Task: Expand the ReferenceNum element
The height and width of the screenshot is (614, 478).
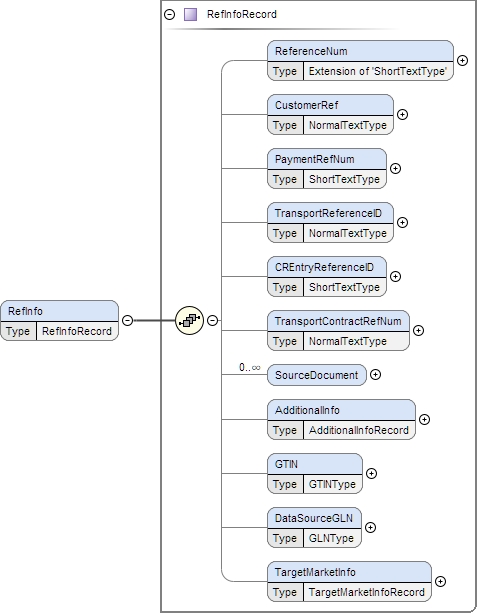Action: [x=462, y=60]
